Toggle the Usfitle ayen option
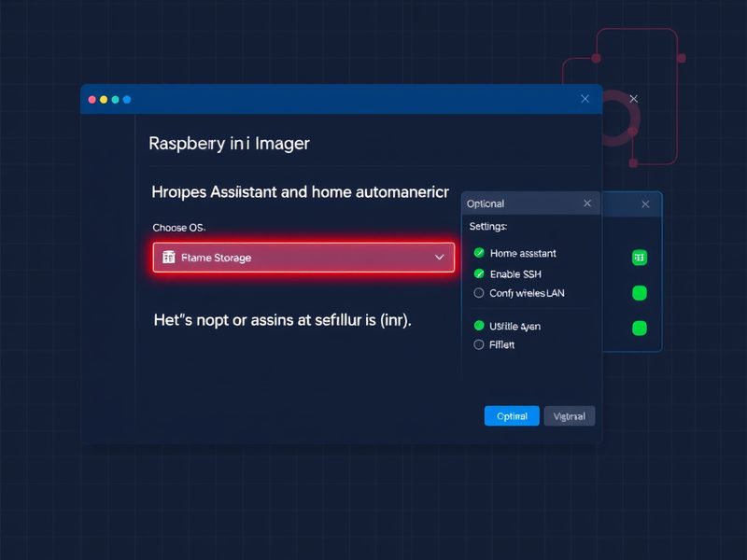The width and height of the screenshot is (747, 560). tap(479, 326)
